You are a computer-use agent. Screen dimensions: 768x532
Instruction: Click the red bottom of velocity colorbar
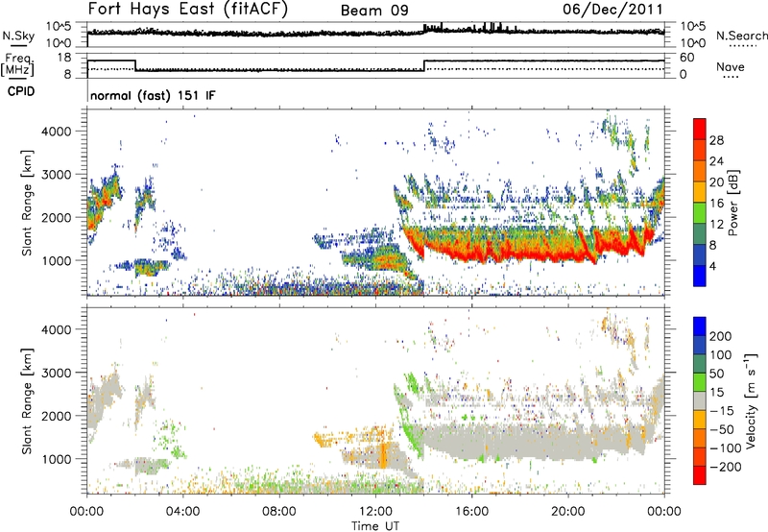700,475
